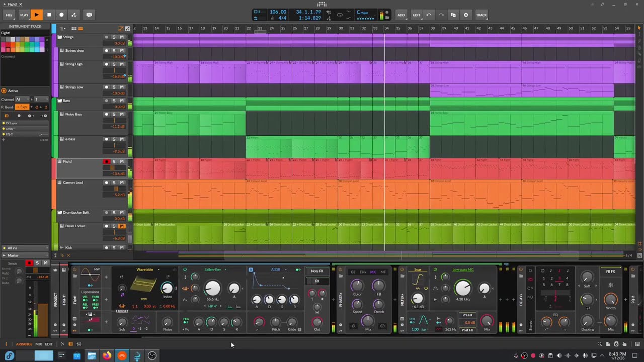
Task: Disarm record on the Fight! track
Action: click(x=106, y=161)
